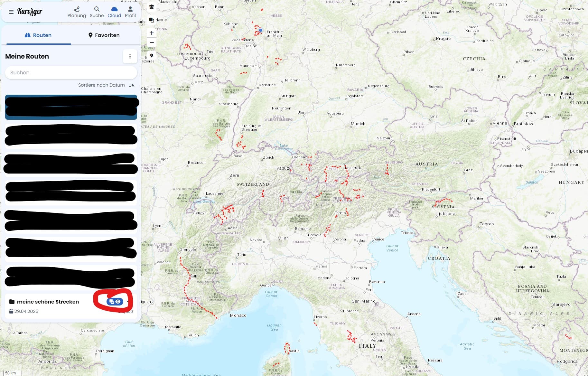Switch to the Favoriten tab
Image resolution: width=588 pixels, height=376 pixels.
tap(104, 35)
